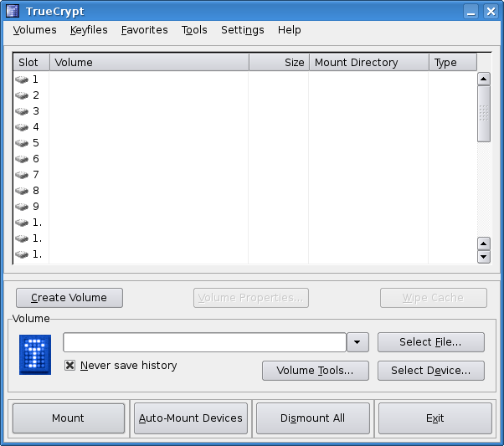504x446 pixels.
Task: Select the drive icon for slot 7
Action: point(22,175)
